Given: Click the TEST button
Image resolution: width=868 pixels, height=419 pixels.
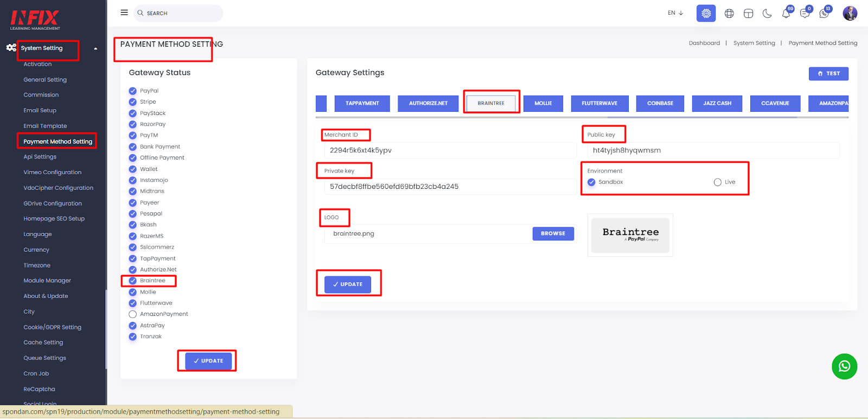Looking at the screenshot, I should tap(828, 73).
